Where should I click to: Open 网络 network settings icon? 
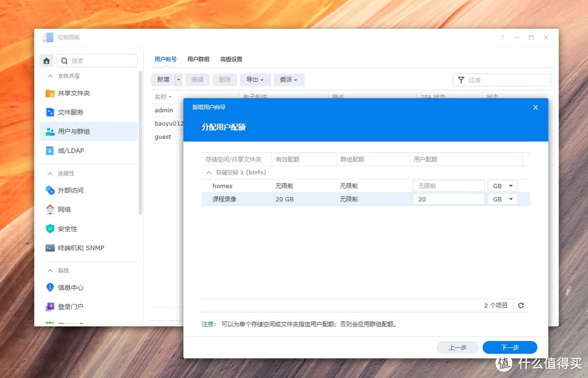click(50, 209)
